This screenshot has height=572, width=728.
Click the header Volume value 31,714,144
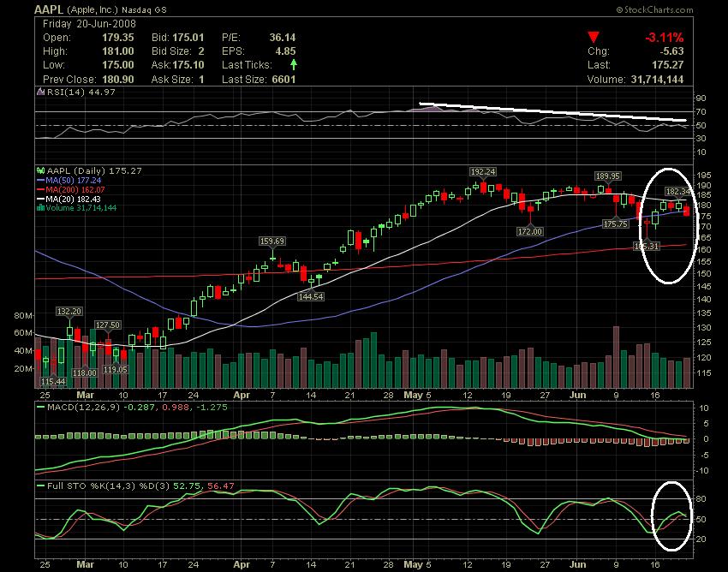pos(657,80)
